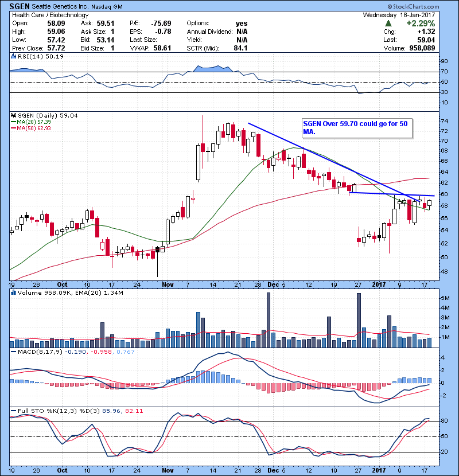Click the volume bars icon beside Volume label
Screen dimensions: 459x476
pos(13,293)
